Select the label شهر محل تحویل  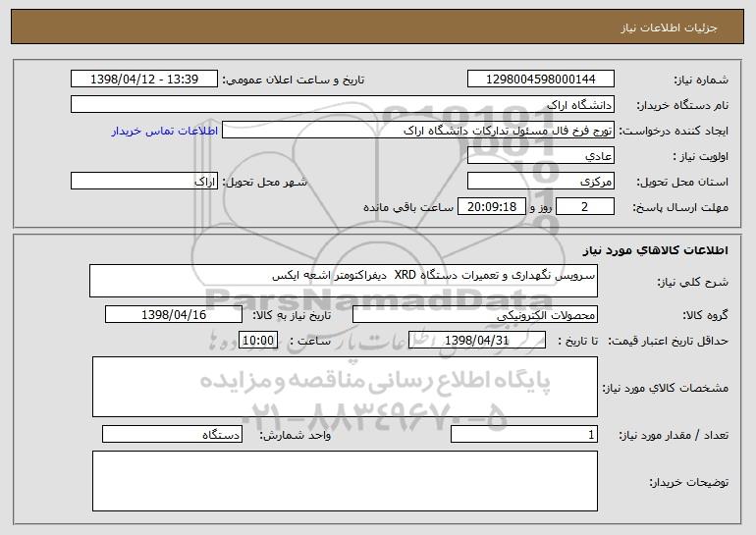coord(264,182)
